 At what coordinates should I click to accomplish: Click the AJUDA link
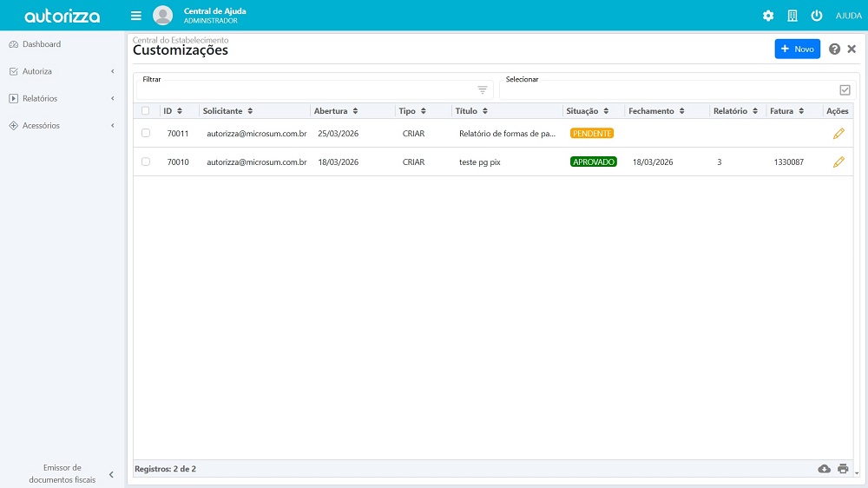click(848, 16)
